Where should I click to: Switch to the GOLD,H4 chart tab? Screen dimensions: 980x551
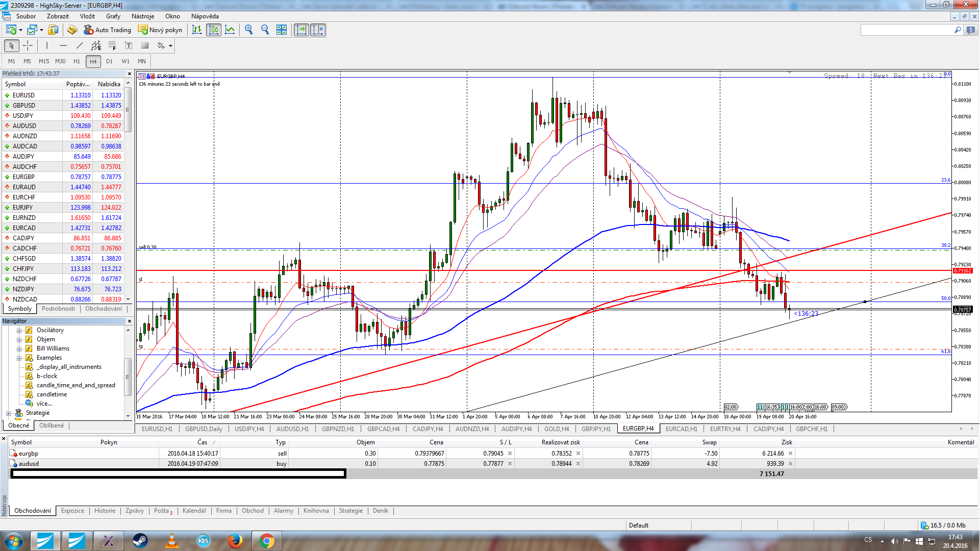pos(556,429)
